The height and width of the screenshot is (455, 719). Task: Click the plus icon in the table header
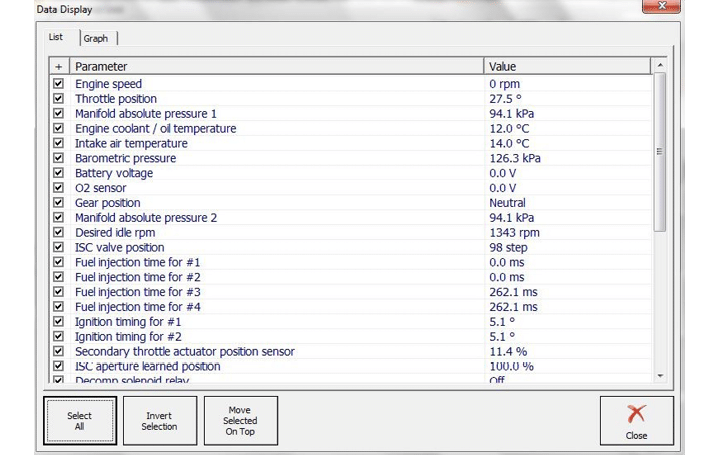pyautogui.click(x=58, y=66)
